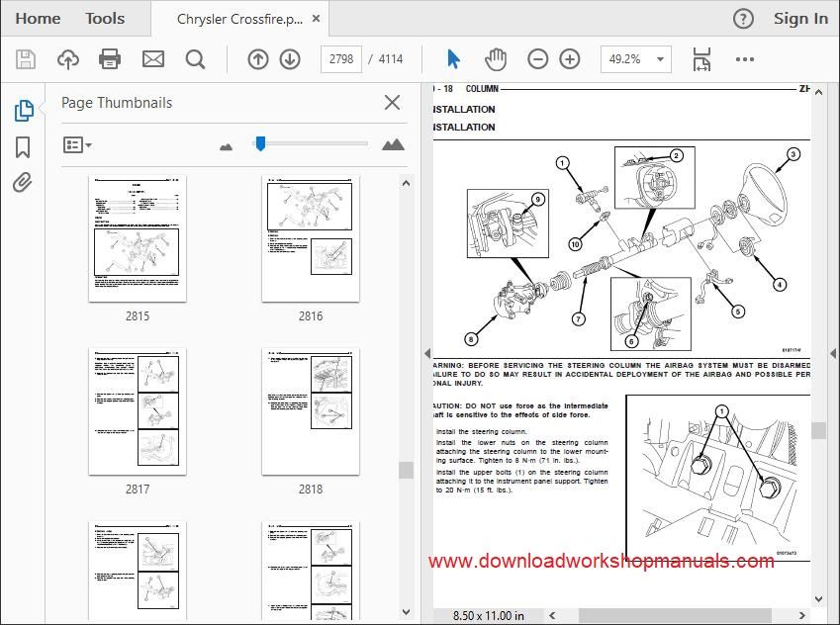
Task: Open the Bookmarks panel icon
Action: [23, 147]
